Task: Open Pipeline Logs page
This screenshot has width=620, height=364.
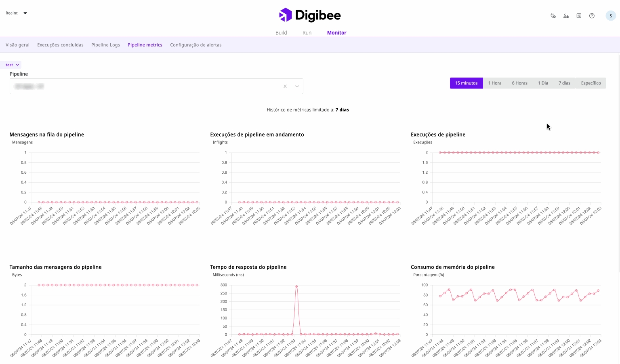Action: [x=105, y=45]
